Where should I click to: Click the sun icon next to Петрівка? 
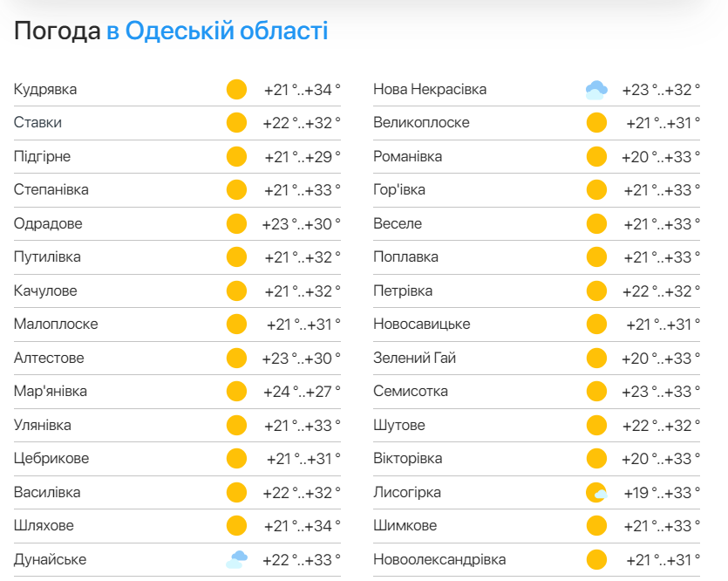(x=596, y=291)
